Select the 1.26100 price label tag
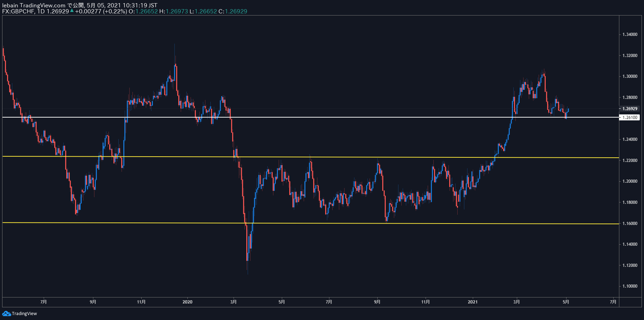This screenshot has height=320, width=644. click(x=630, y=118)
